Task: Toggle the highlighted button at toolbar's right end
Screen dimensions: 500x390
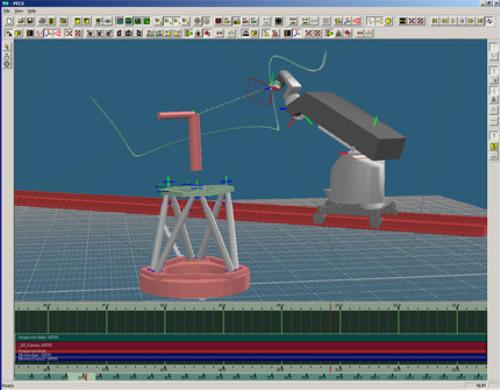Action: pos(489,21)
